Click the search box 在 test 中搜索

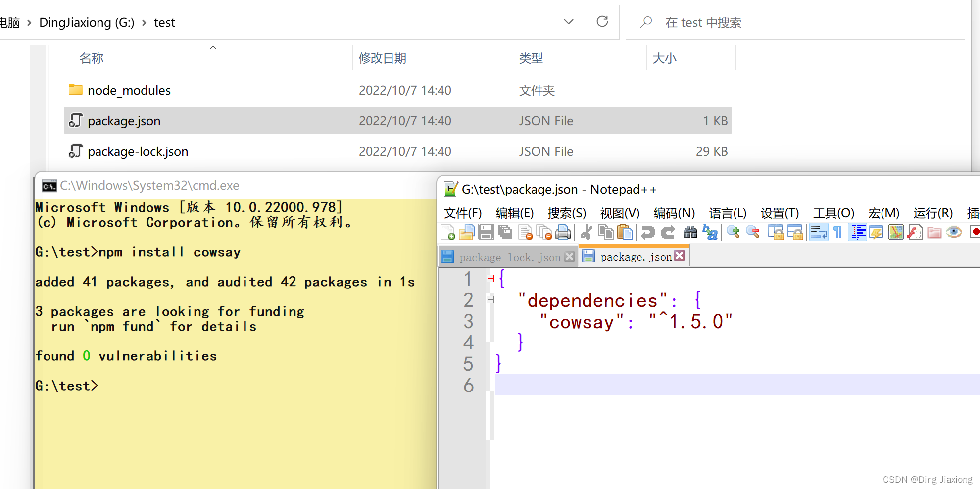795,22
